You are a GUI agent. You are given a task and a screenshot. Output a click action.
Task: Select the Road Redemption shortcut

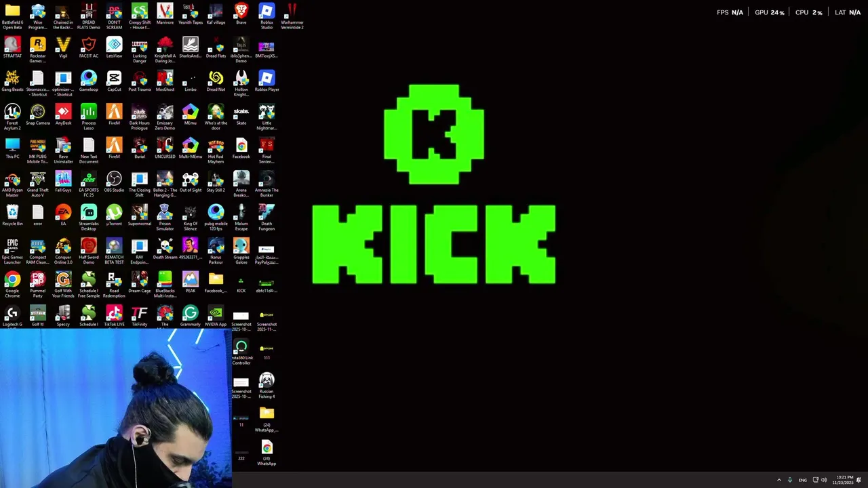[114, 285]
